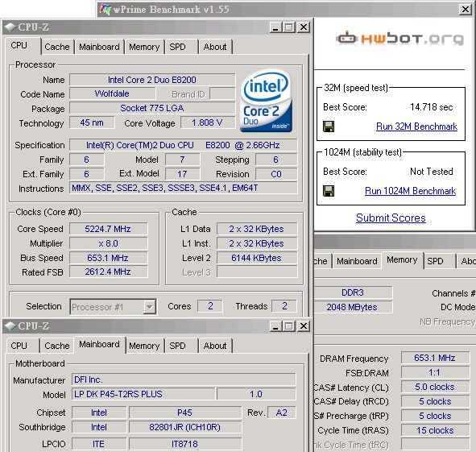The image size is (476, 452).
Task: Click the chipset Rev. A2 value
Action: click(x=282, y=413)
